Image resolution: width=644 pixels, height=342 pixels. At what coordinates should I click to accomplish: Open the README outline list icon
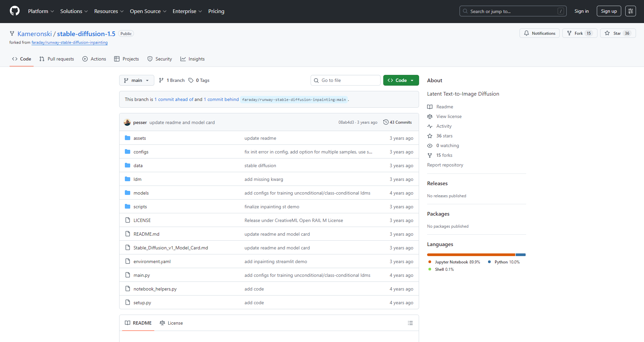click(410, 323)
